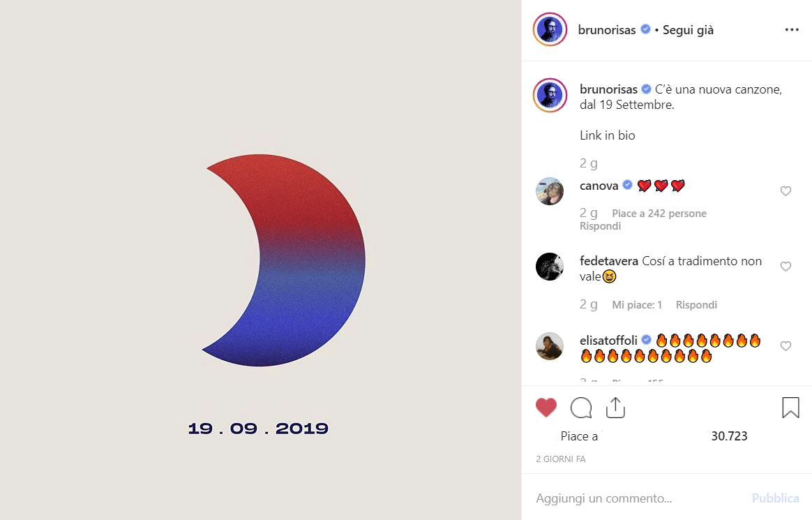Open fedetavera's avatar picture
Image resolution: width=812 pixels, height=520 pixels.
point(550,267)
